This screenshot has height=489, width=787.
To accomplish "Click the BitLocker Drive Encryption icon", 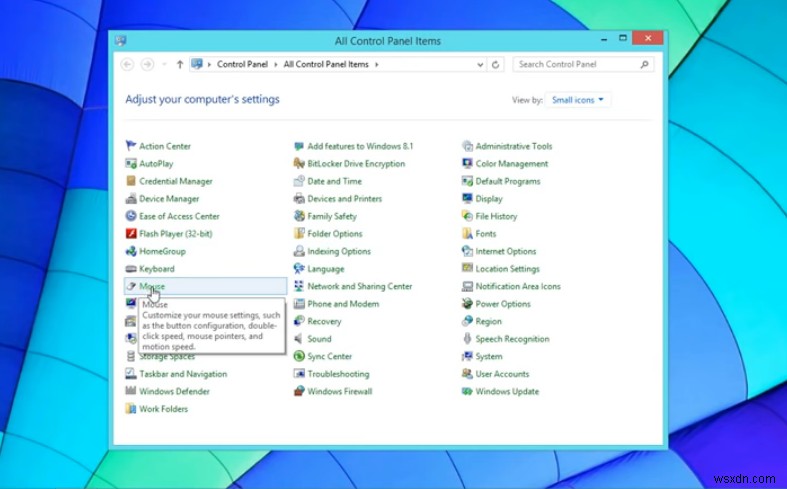I will [299, 163].
